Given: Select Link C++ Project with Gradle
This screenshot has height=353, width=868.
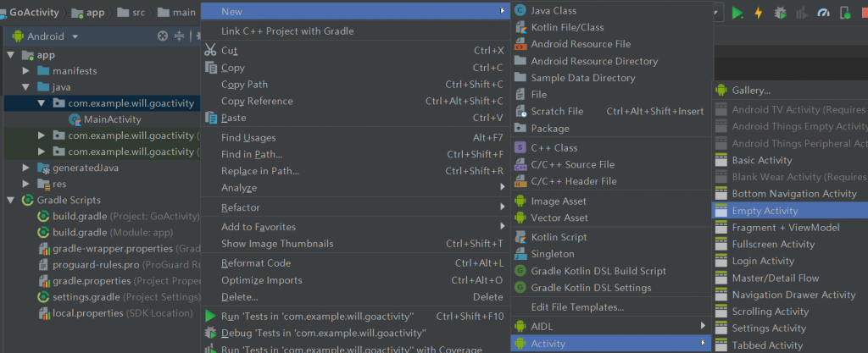Looking at the screenshot, I should click(354, 31).
